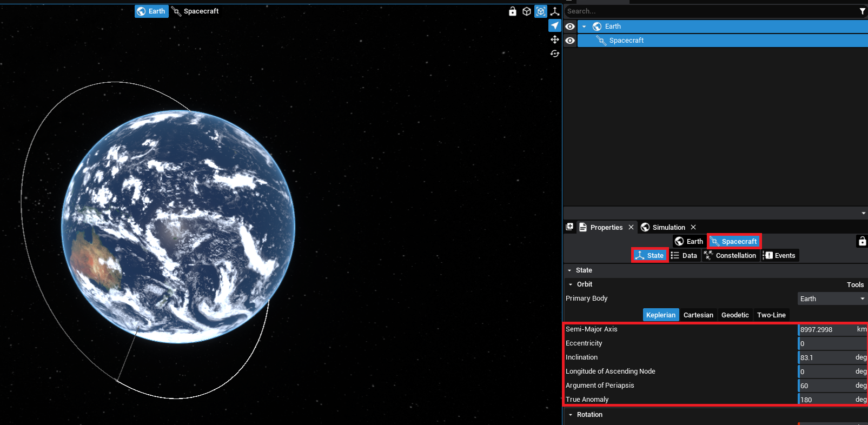Expand or collapse the Rotation section

[x=571, y=415]
